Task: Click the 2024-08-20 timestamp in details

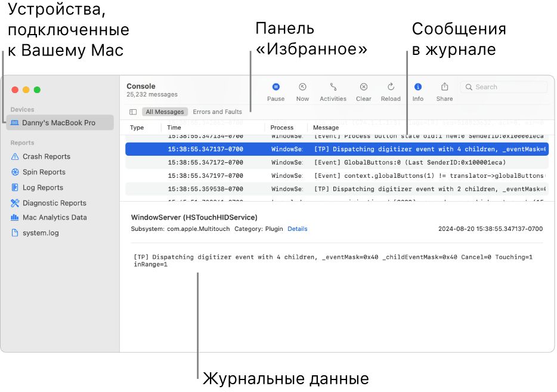Action: 490,229
